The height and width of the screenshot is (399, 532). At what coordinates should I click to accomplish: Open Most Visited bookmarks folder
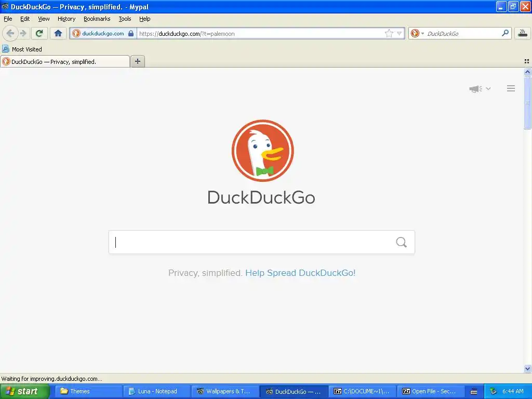[x=22, y=49]
